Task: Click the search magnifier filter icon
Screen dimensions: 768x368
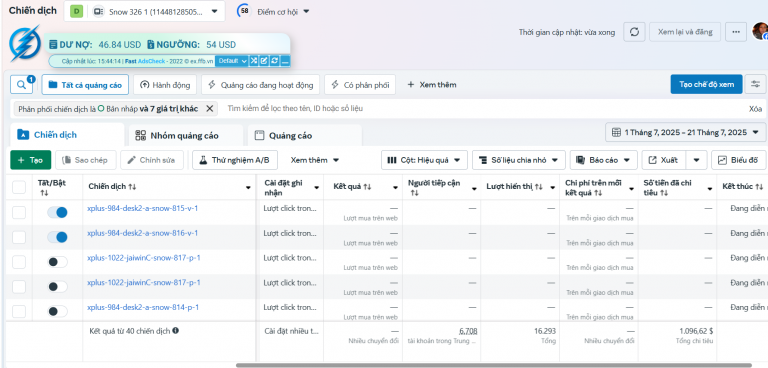Action: [21, 85]
